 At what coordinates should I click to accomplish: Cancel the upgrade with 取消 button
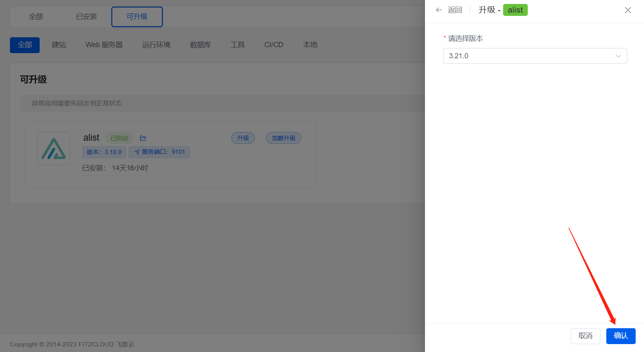point(585,336)
